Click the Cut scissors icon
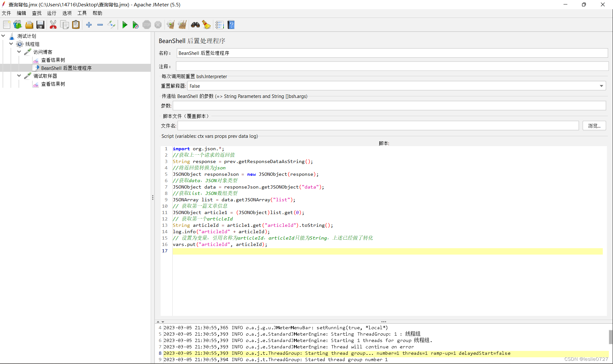The height and width of the screenshot is (364, 613). (53, 25)
